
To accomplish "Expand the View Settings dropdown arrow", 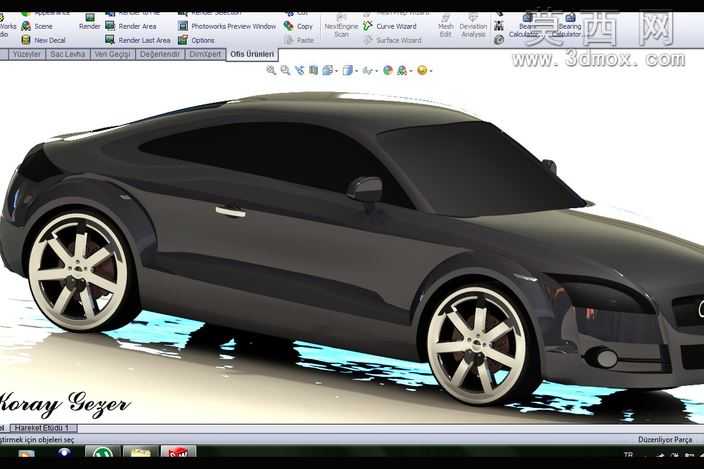I will point(430,71).
